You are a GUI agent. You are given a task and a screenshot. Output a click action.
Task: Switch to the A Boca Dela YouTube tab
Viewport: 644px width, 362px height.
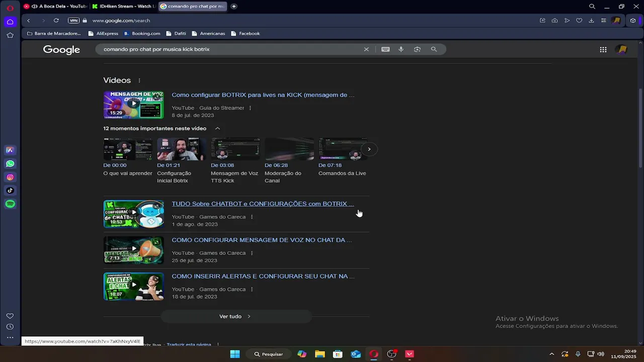(x=55, y=7)
